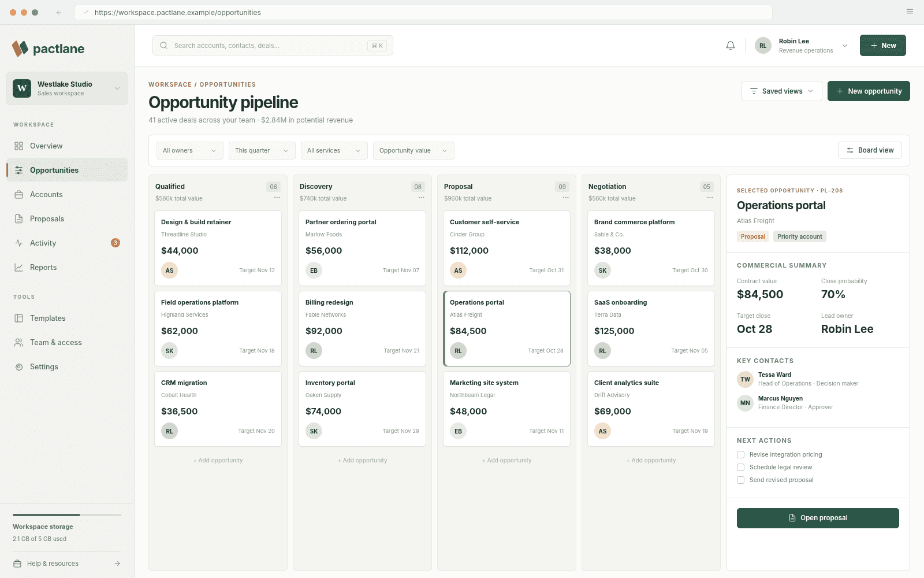Expand the Saved views menu

click(x=782, y=91)
